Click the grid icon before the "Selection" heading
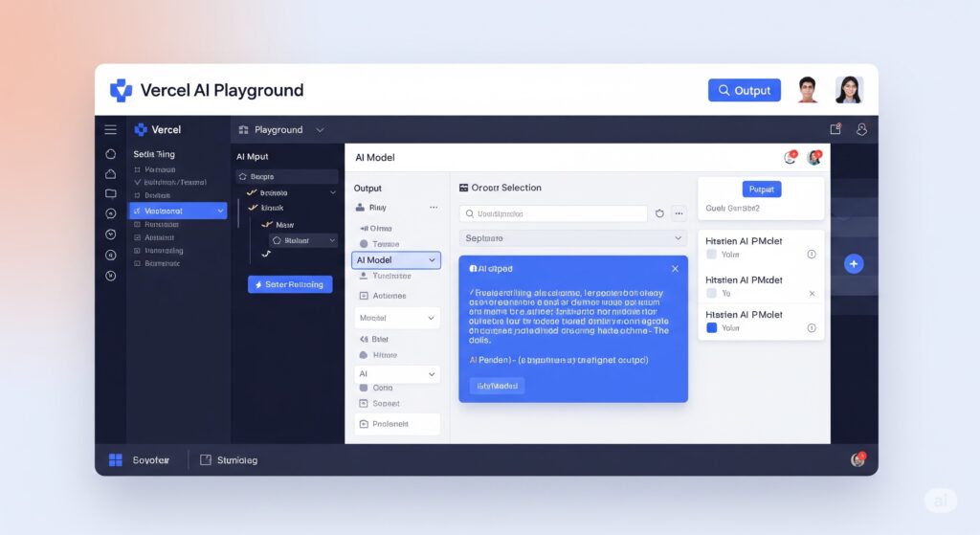980x535 pixels. coord(463,188)
